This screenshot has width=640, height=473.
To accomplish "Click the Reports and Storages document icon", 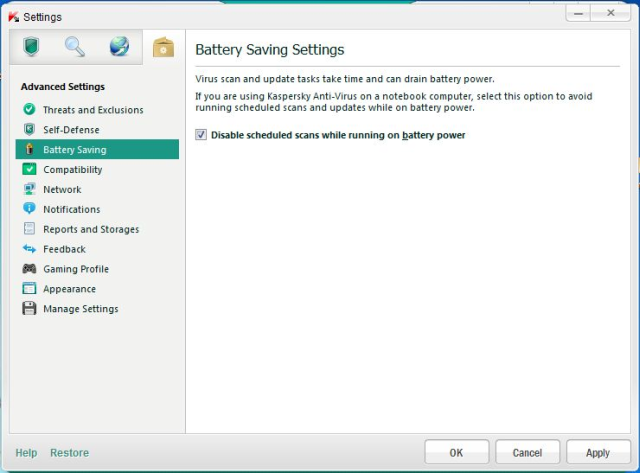I will pos(29,229).
